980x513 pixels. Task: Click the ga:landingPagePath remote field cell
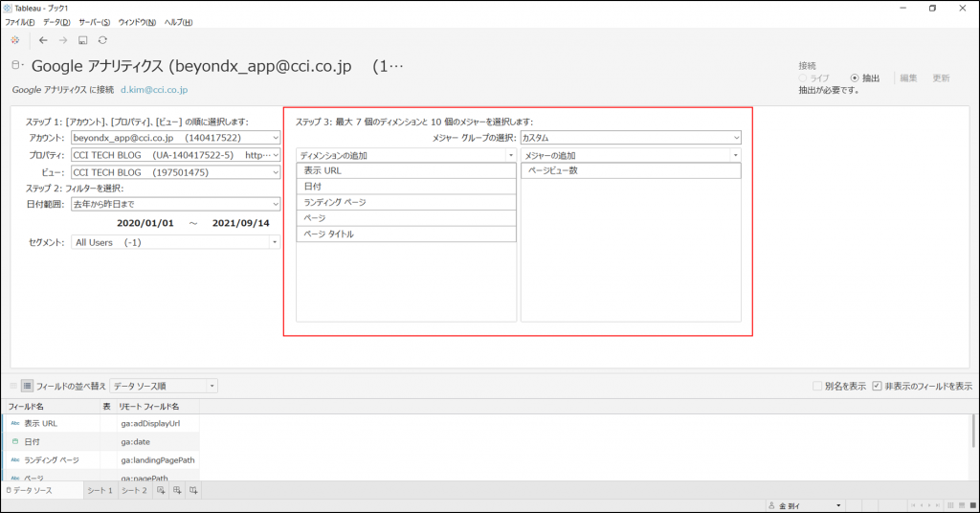point(156,460)
